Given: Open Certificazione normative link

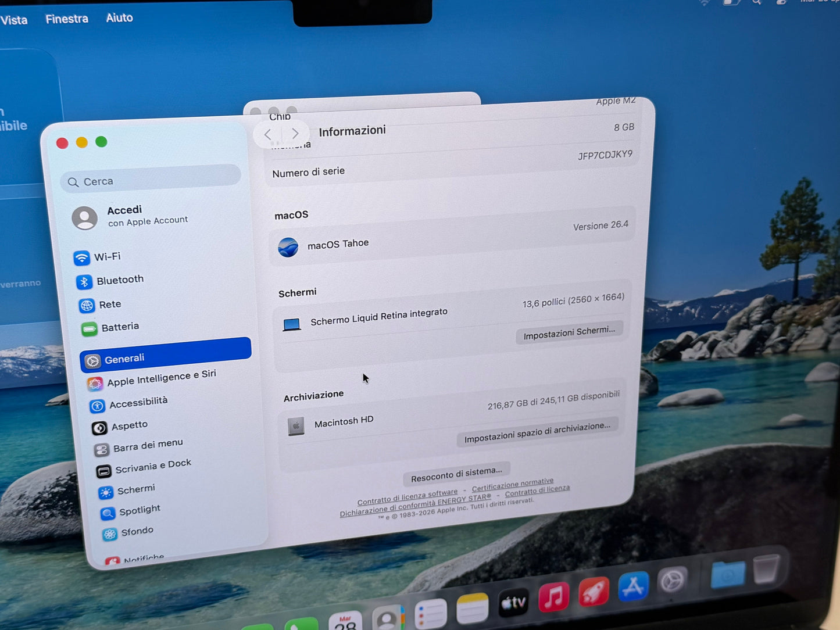Looking at the screenshot, I should coord(513,485).
